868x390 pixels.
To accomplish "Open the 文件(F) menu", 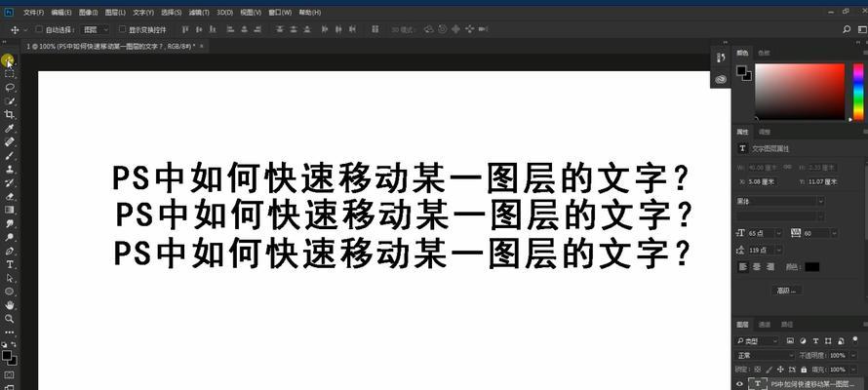I will [x=34, y=12].
